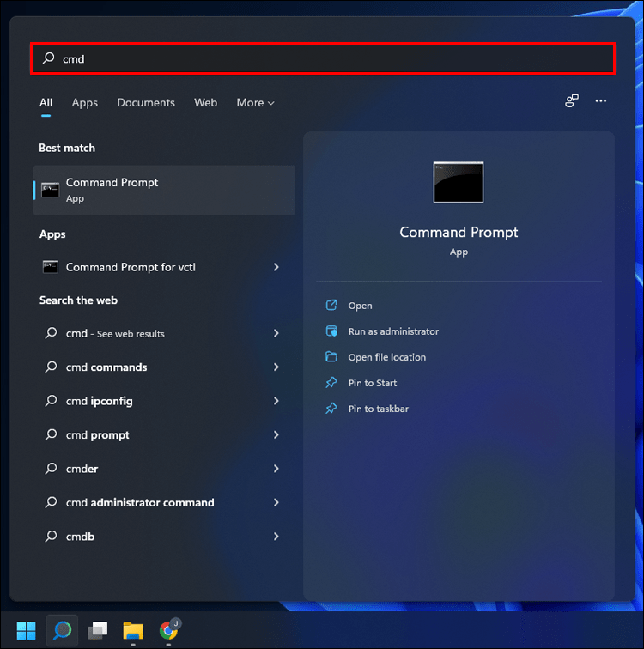Click the Open file location folder icon
The height and width of the screenshot is (649, 644).
click(331, 356)
